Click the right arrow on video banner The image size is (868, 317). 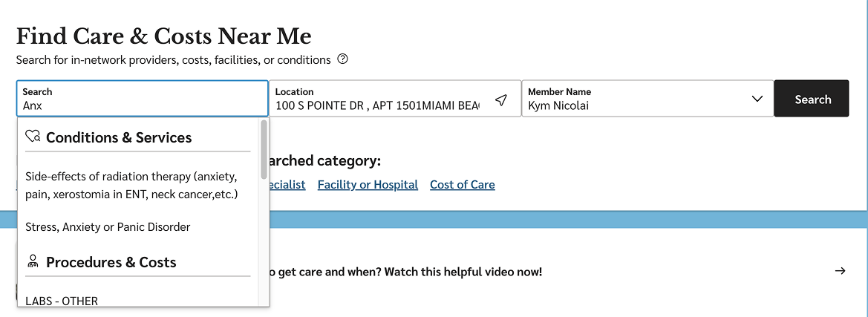[840, 271]
